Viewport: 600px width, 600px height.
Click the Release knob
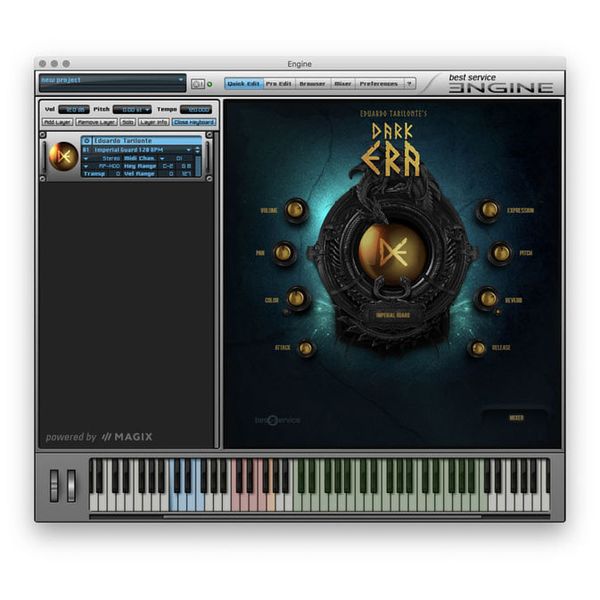click(478, 348)
